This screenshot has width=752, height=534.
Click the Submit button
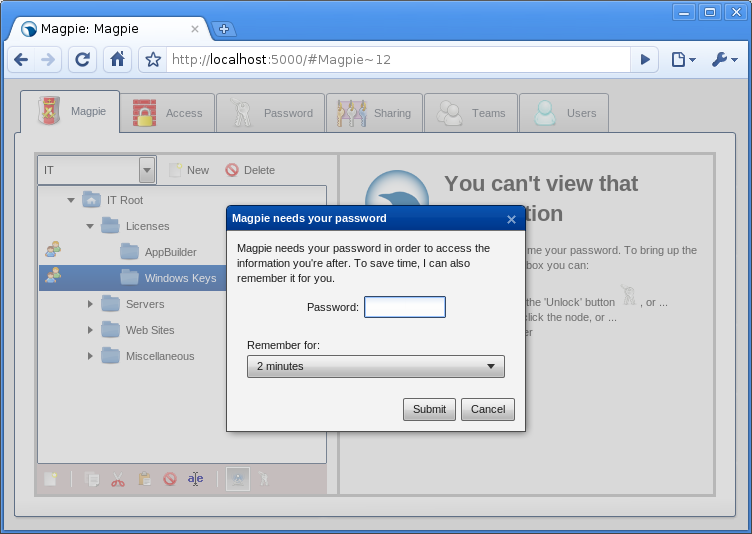tap(429, 409)
